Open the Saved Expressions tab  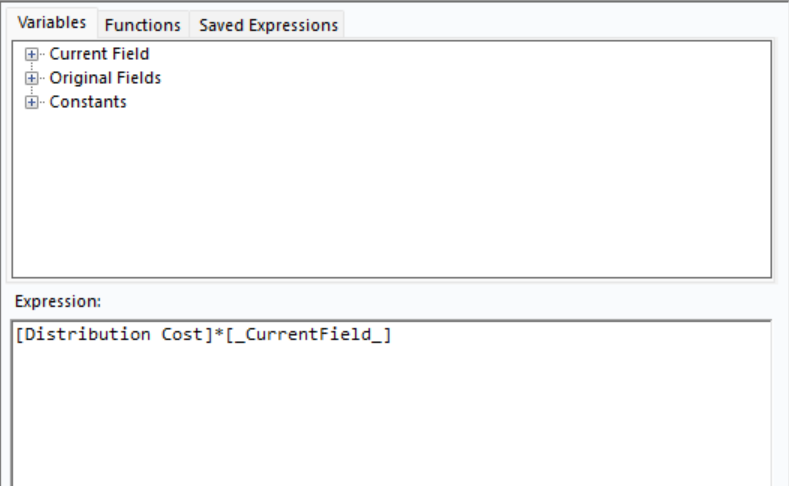pyautogui.click(x=268, y=25)
